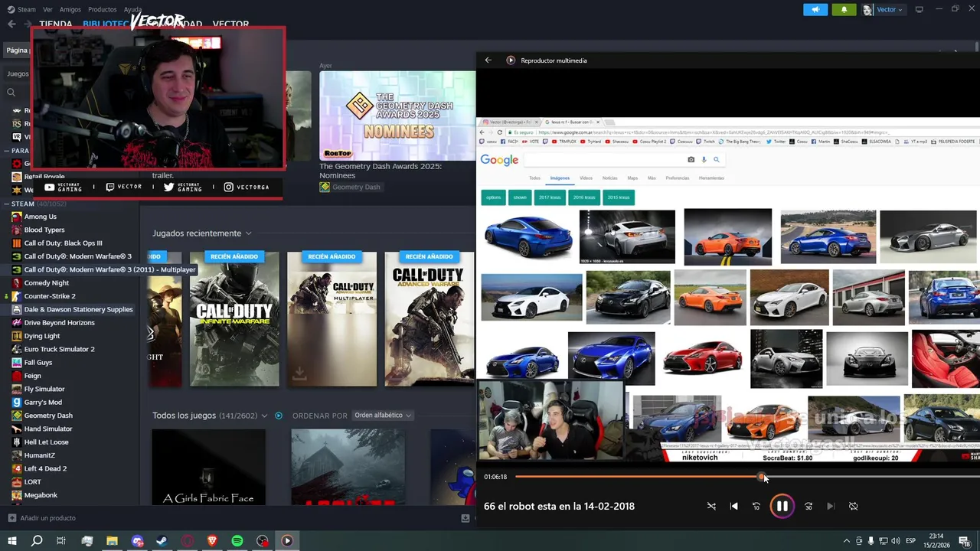The height and width of the screenshot is (551, 980).
Task: Open A Girls Fabric Face game cover
Action: pos(208,467)
